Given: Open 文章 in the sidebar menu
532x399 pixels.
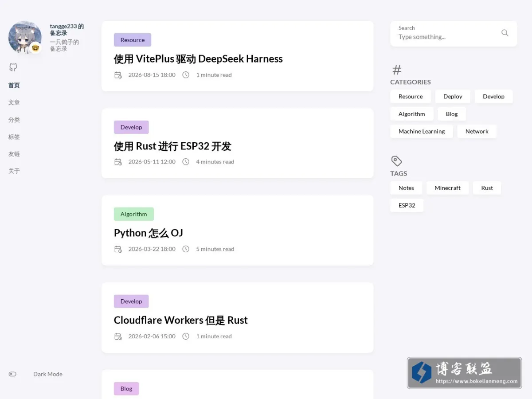Looking at the screenshot, I should [14, 102].
